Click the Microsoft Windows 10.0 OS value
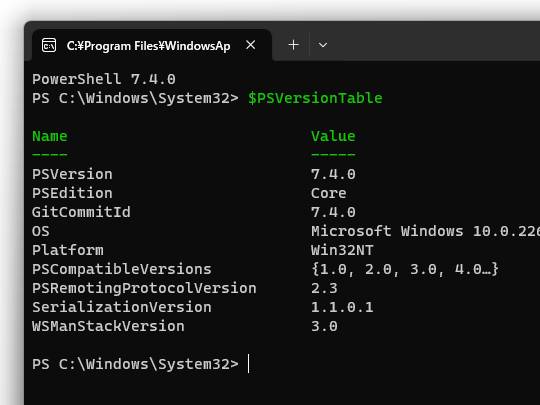Viewport: 540px width, 405px height. tap(425, 231)
